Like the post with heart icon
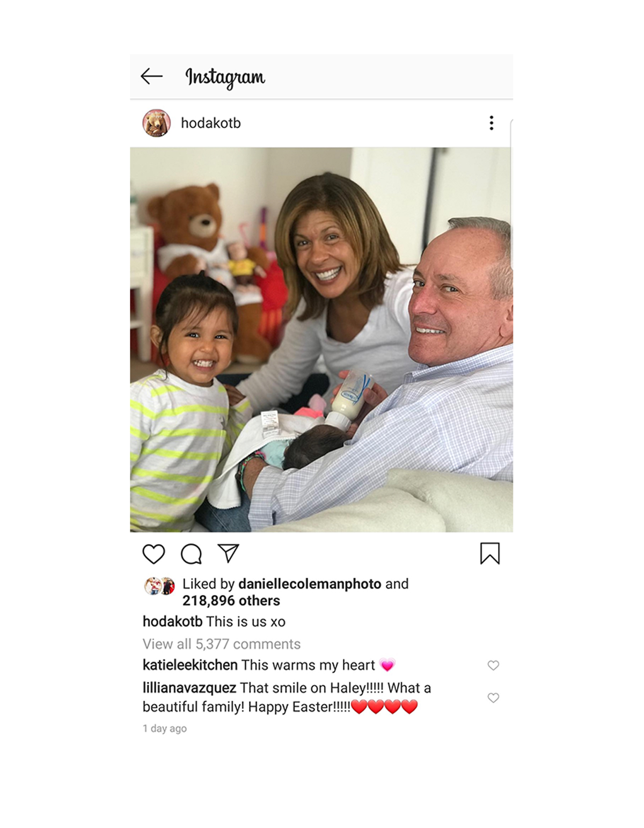Image resolution: width=644 pixels, height=828 pixels. tap(153, 554)
